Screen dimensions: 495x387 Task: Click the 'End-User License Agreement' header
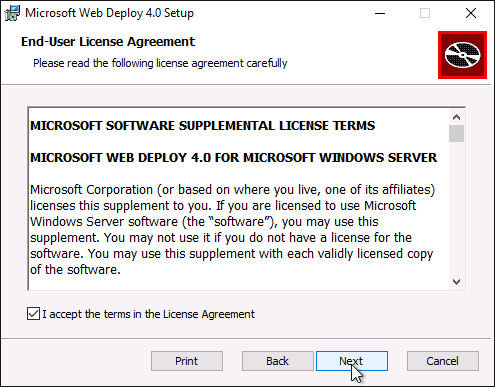[x=108, y=42]
